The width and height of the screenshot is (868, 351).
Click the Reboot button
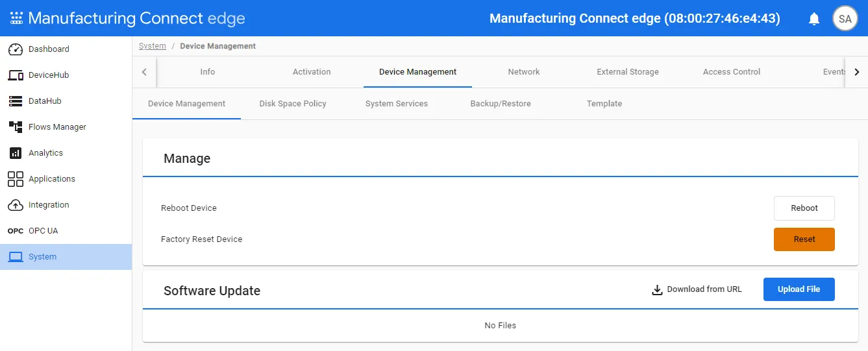pos(804,208)
